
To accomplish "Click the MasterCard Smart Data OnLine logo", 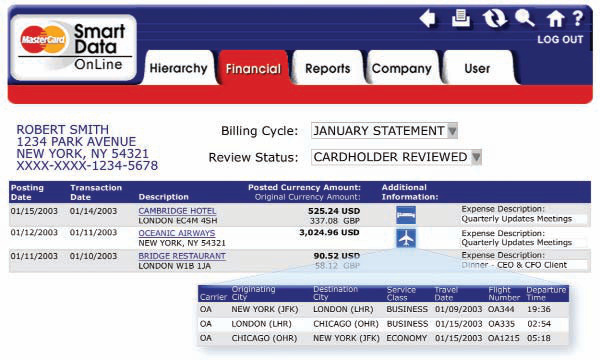I will click(73, 47).
